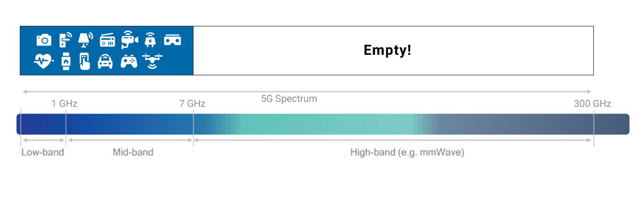Click the camera icon
This screenshot has width=644, height=198.
[x=44, y=40]
